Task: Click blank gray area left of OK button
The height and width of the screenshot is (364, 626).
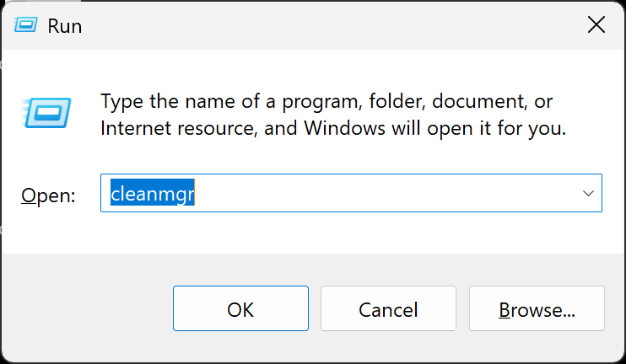Action: 84,309
